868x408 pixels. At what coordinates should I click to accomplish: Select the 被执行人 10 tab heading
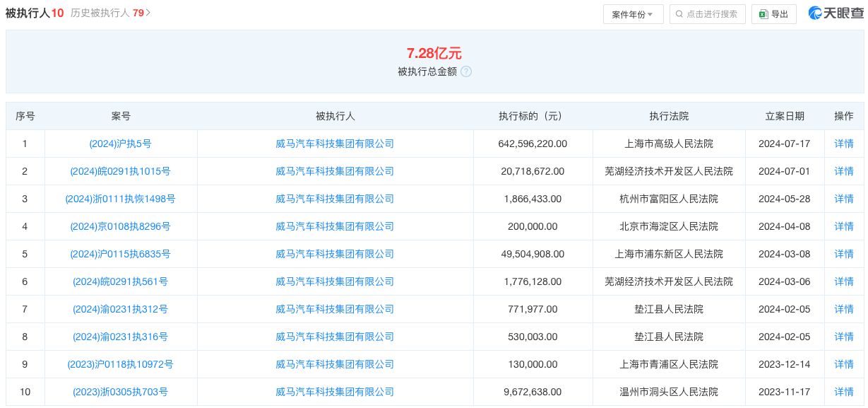click(x=35, y=13)
